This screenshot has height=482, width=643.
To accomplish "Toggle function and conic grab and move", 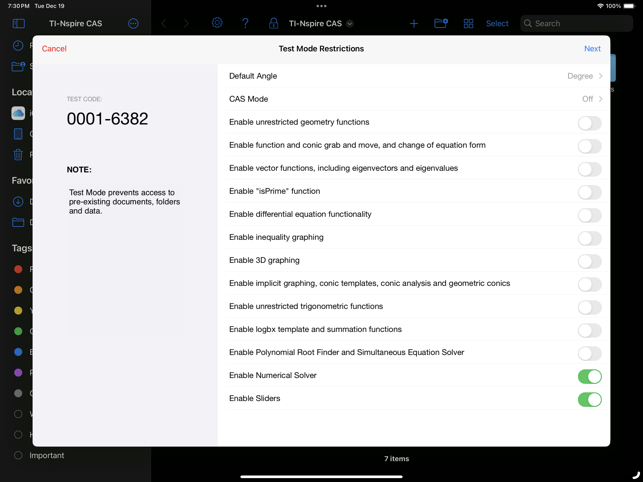I will point(590,146).
